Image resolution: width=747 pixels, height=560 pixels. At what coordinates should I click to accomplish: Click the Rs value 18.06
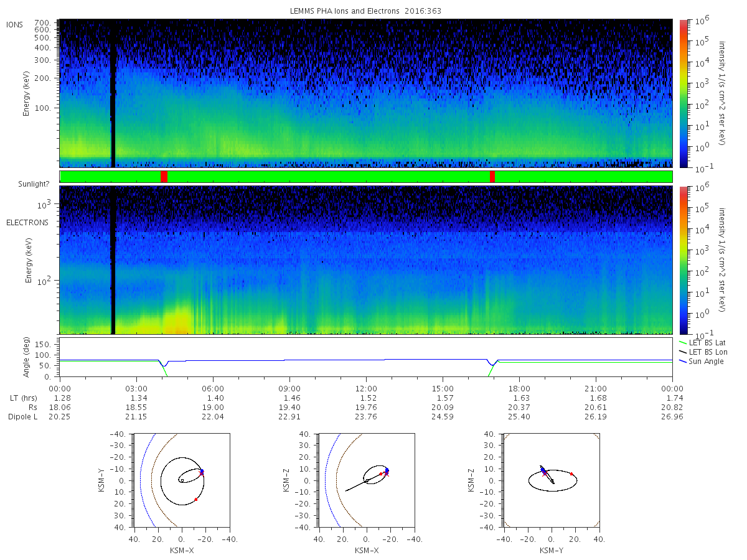click(x=60, y=408)
